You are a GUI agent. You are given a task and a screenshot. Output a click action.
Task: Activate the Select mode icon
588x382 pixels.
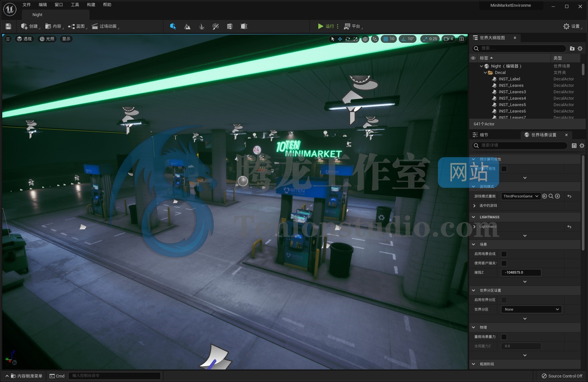[x=173, y=26]
